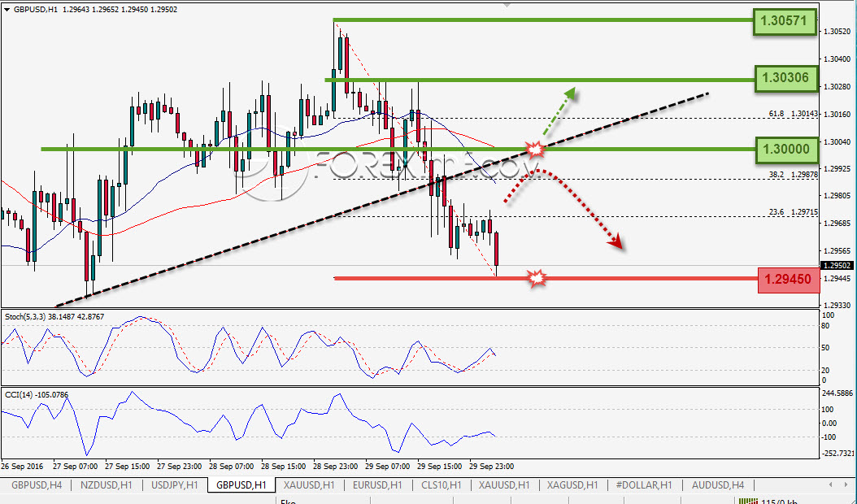Click the Stoch(5,3,3) indicator label
857x504 pixels.
pyautogui.click(x=54, y=316)
